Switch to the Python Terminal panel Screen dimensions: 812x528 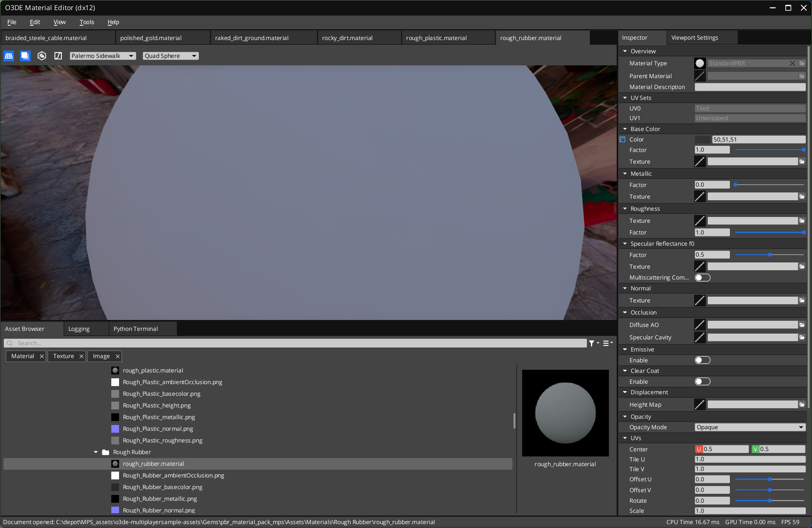(135, 329)
